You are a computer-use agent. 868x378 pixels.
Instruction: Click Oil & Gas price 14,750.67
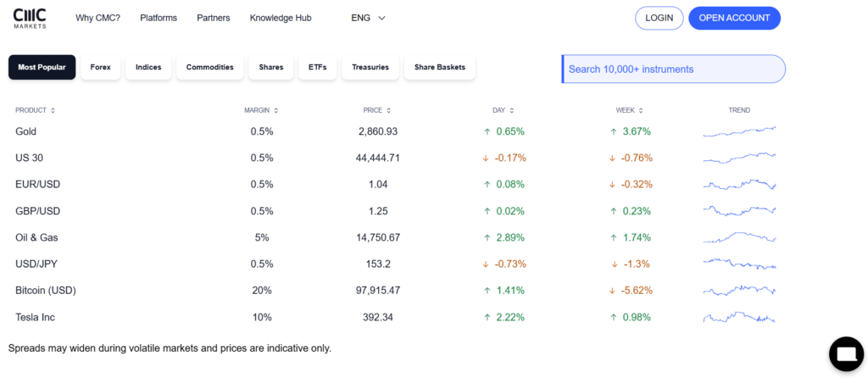click(x=378, y=237)
